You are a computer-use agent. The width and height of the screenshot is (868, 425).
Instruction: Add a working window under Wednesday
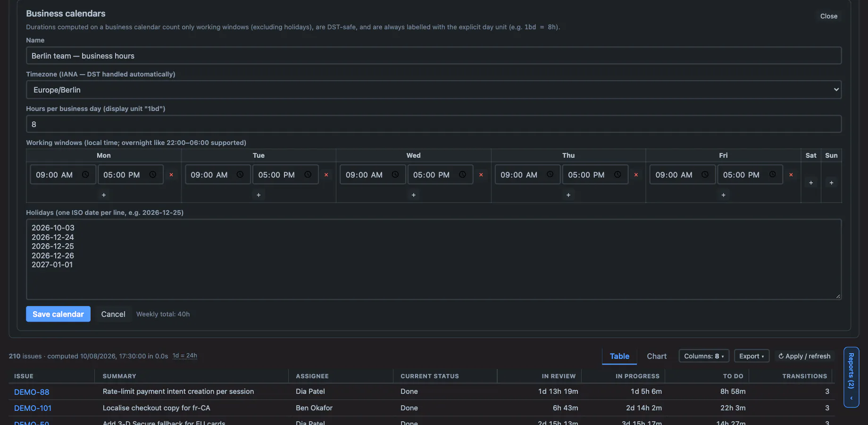[x=414, y=195]
